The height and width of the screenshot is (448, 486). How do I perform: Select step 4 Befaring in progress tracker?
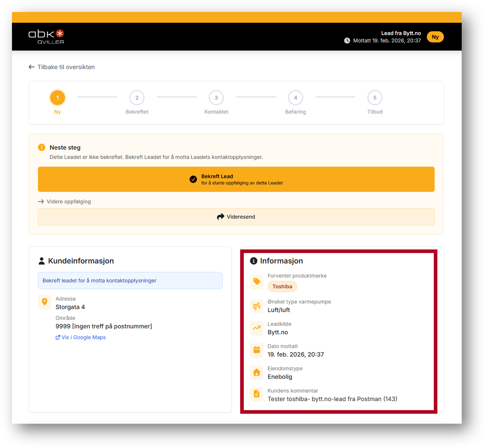coord(295,98)
